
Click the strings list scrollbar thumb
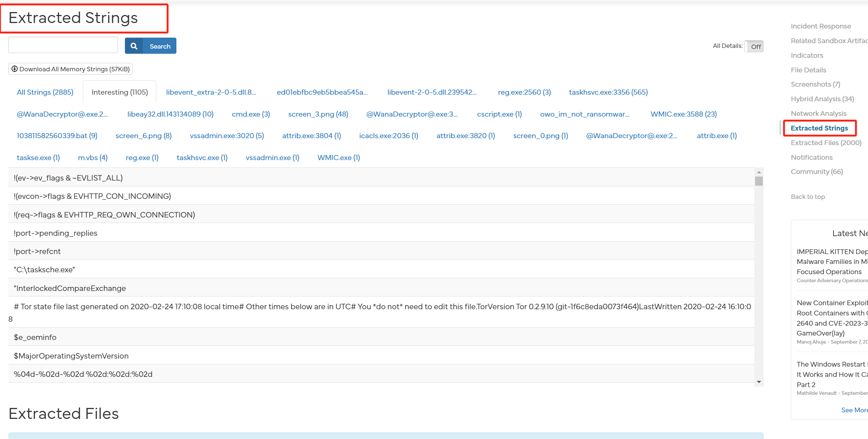pyautogui.click(x=759, y=181)
